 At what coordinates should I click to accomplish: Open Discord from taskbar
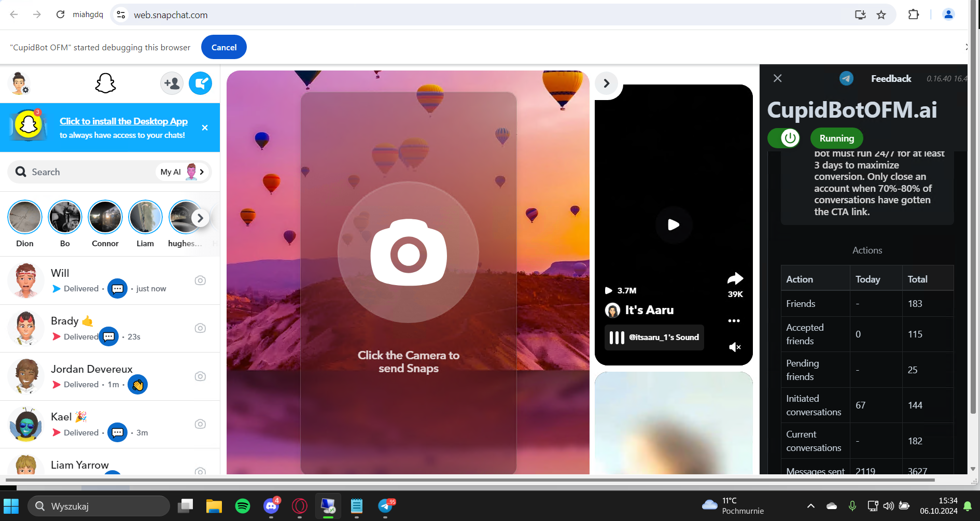(271, 506)
